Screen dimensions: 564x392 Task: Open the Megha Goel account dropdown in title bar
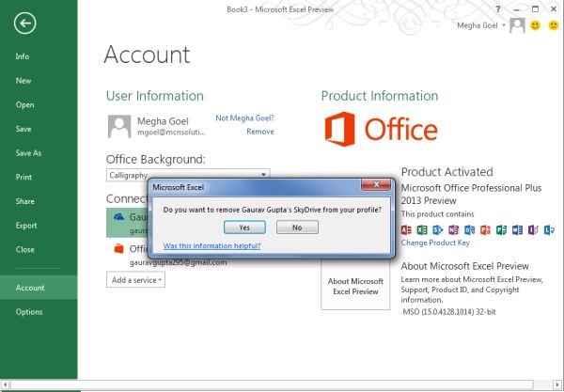pyautogui.click(x=503, y=25)
